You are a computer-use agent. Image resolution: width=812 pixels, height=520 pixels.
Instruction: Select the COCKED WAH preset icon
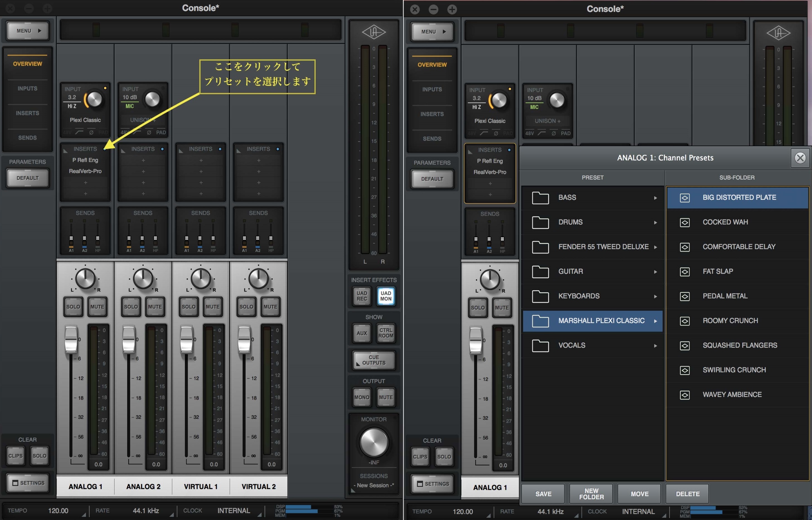(x=685, y=223)
